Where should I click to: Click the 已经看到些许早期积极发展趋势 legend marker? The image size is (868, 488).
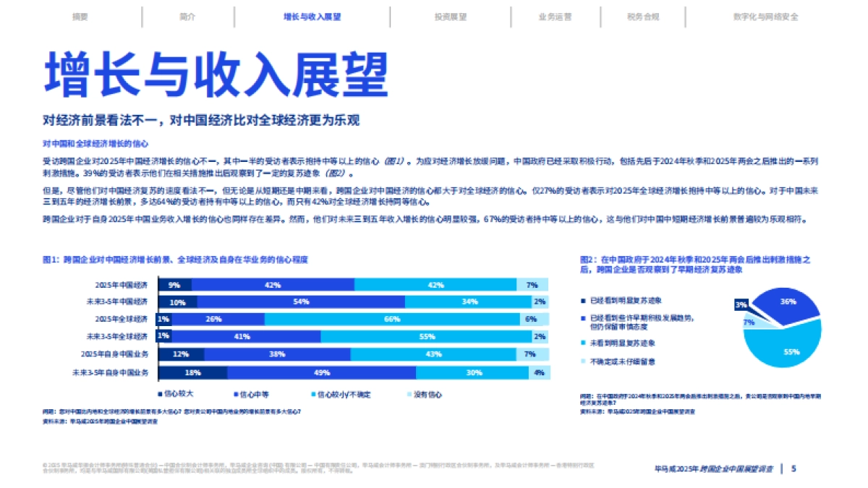tap(582, 317)
